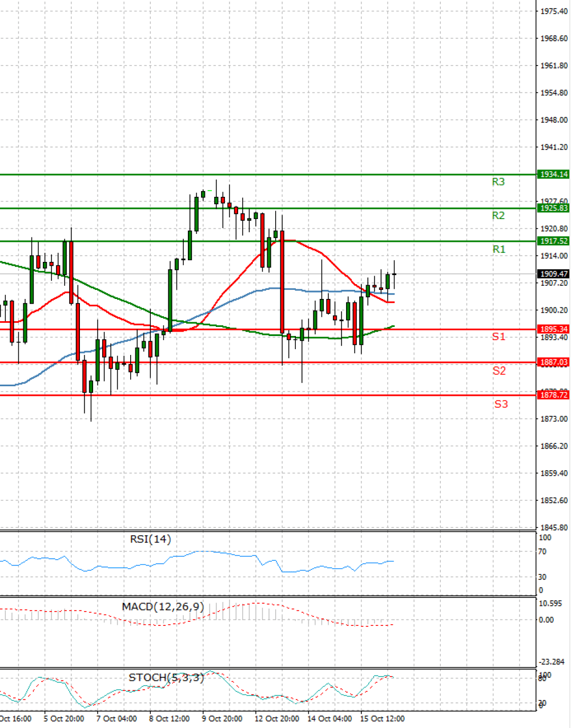Click the 1968.60 price axis value

[x=554, y=39]
